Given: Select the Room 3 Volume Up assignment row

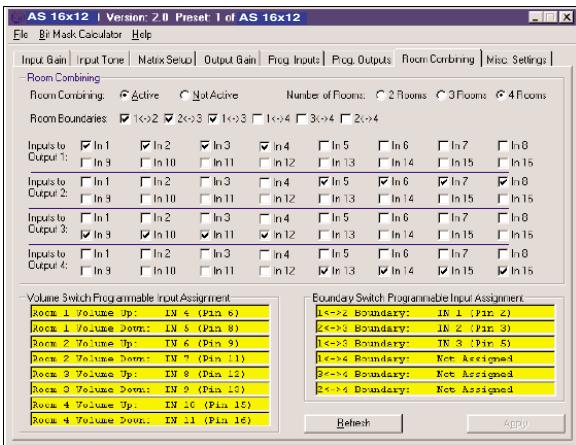Looking at the screenshot, I should pos(150,374).
